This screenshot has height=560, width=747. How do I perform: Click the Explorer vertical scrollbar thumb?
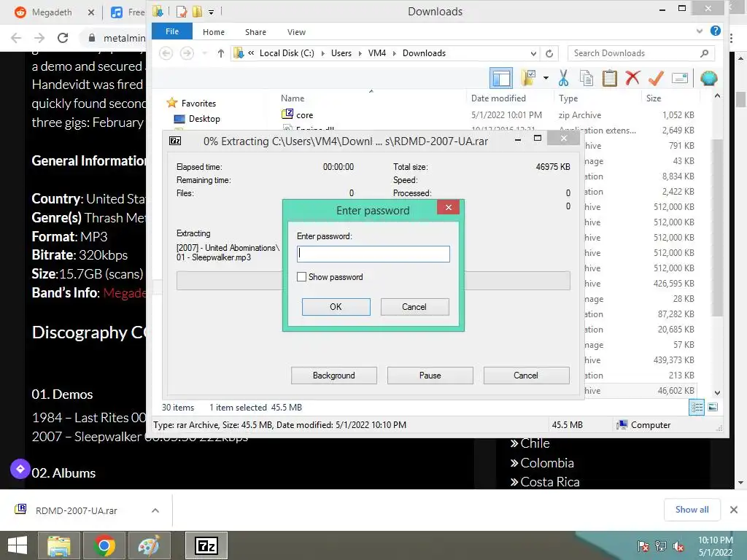tap(718, 227)
